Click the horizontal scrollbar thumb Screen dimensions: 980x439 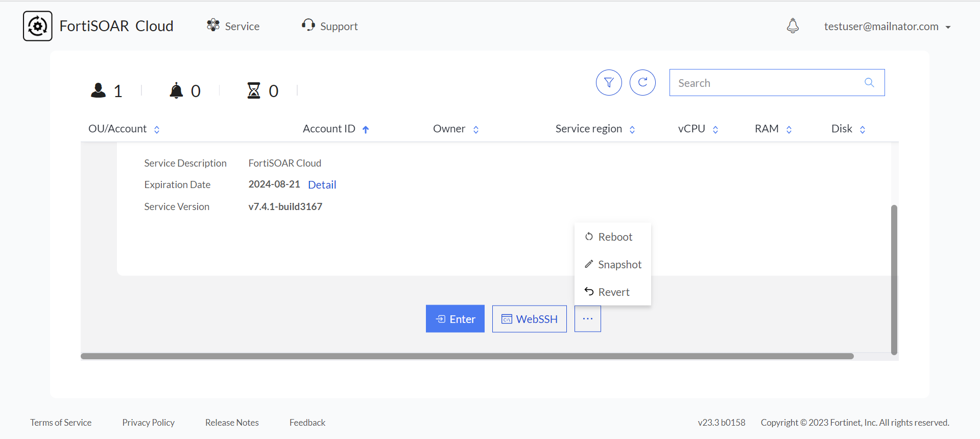point(467,356)
